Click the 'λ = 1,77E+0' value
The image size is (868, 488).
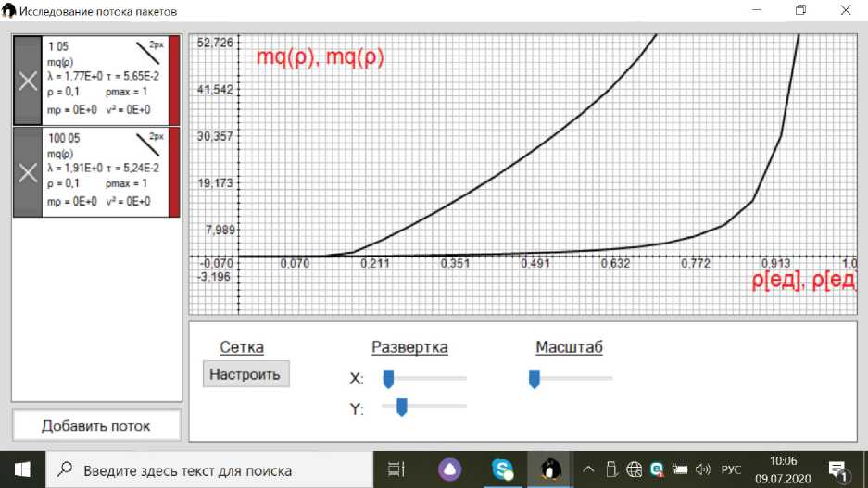(x=75, y=76)
